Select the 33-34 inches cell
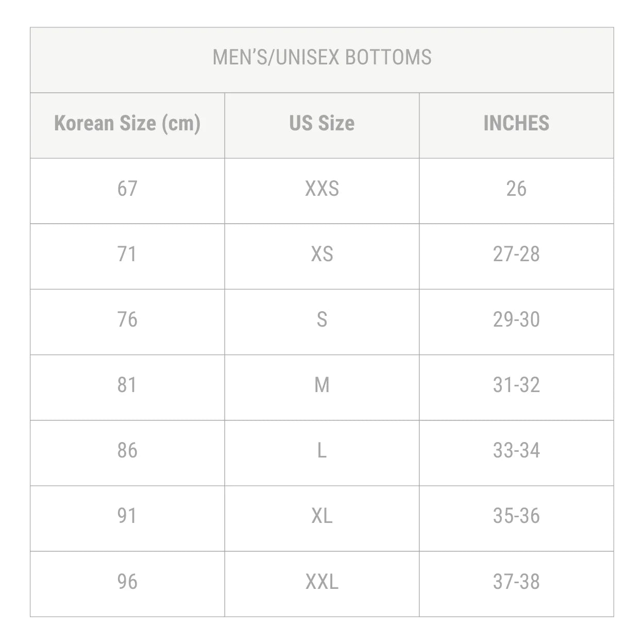The image size is (644, 644). (516, 451)
